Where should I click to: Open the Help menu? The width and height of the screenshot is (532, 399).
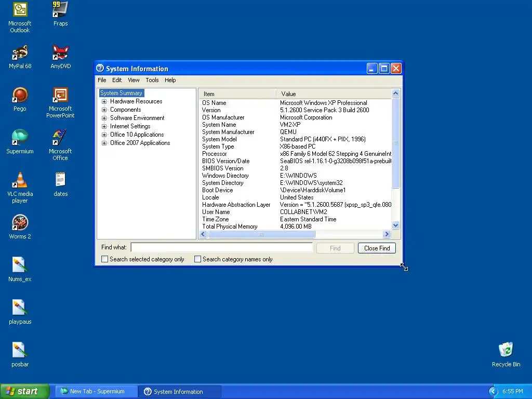(170, 80)
